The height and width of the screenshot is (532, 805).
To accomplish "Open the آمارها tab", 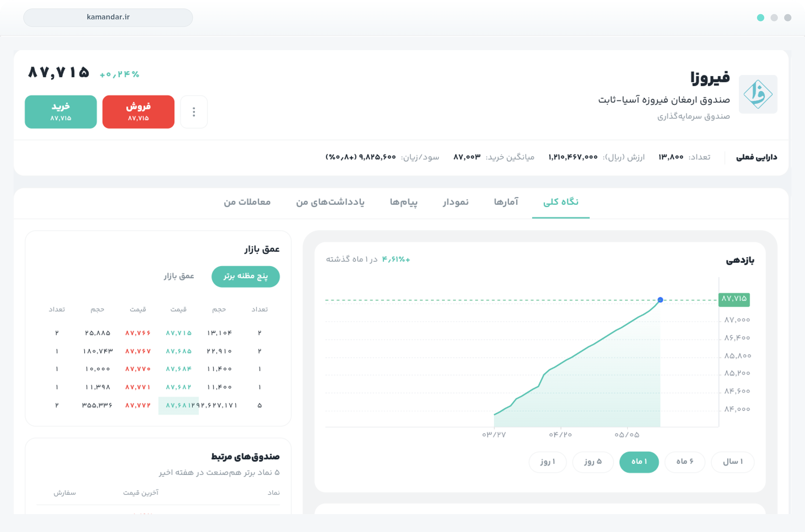I will click(506, 202).
